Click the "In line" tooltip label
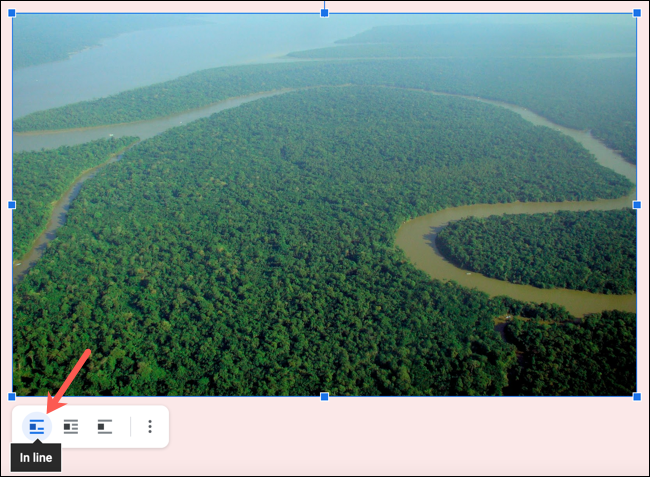 36,458
